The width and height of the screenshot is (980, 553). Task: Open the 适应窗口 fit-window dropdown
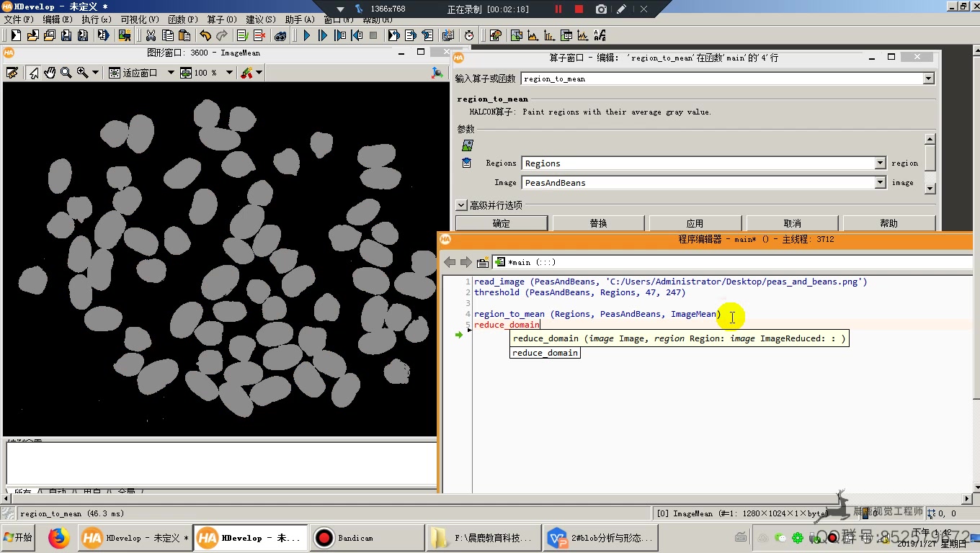point(171,73)
